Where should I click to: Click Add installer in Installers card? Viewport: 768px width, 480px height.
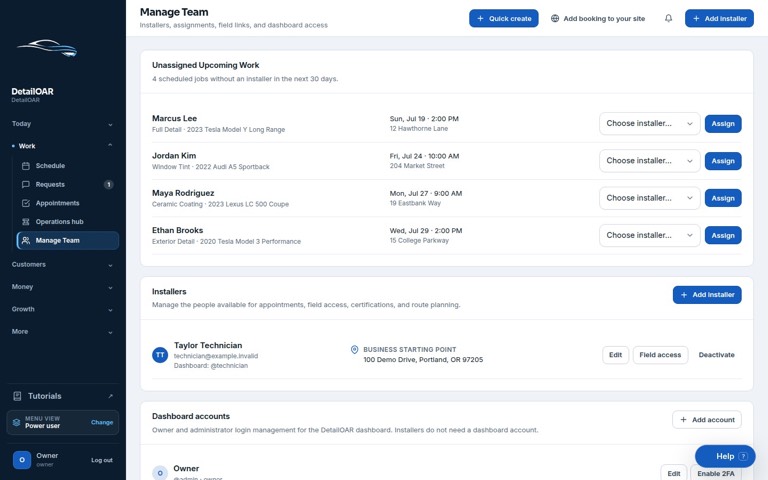(707, 295)
